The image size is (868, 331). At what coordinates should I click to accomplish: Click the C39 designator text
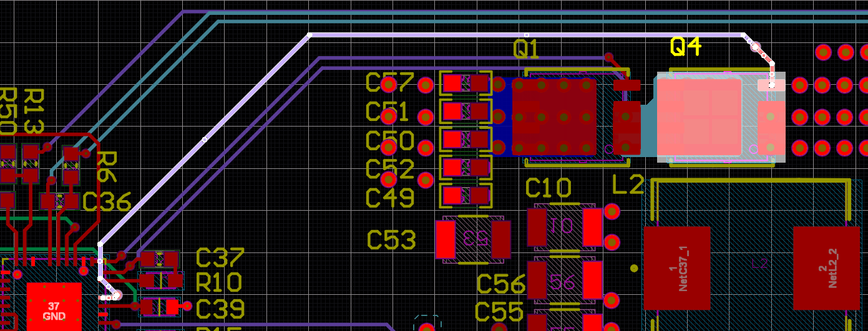220,309
